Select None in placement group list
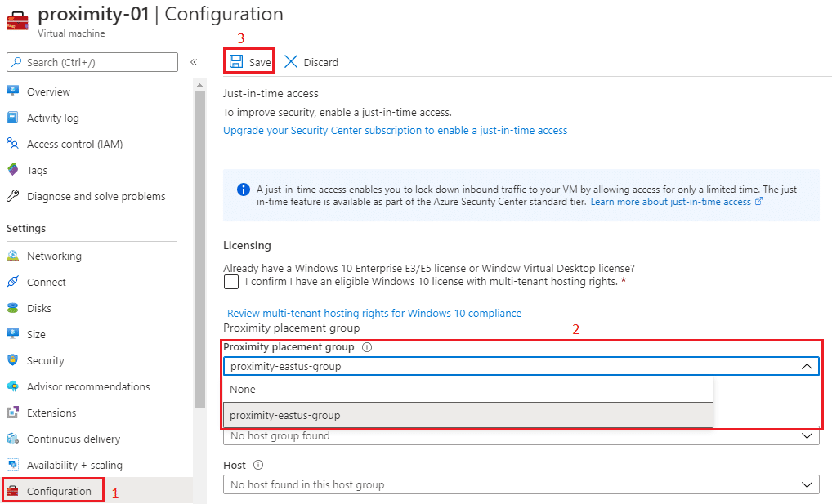The width and height of the screenshot is (832, 504). pyautogui.click(x=468, y=390)
